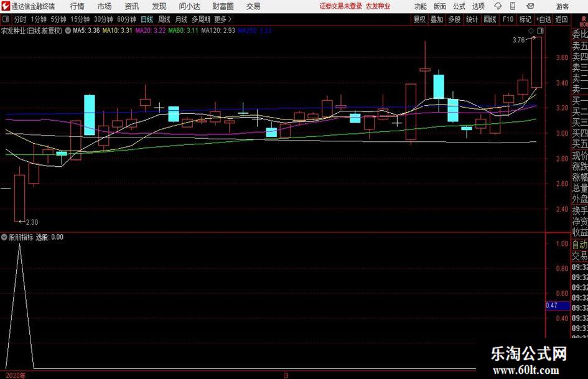Toggle right info panel icon
Screen dimensions: 588x379
540,30
